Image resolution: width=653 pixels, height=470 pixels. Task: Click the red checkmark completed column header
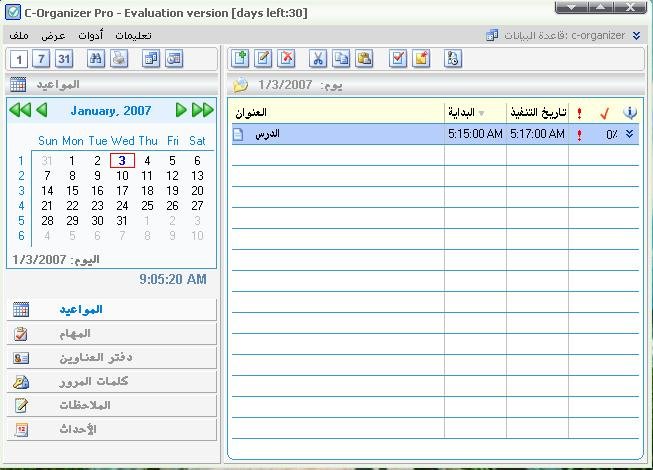(x=604, y=113)
